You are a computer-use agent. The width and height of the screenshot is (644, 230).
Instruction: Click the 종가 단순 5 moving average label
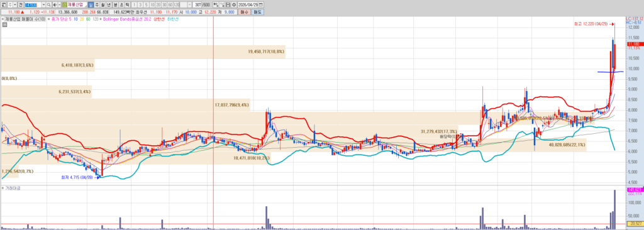[61, 19]
